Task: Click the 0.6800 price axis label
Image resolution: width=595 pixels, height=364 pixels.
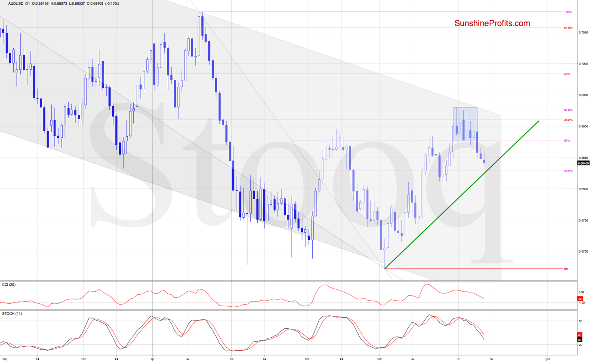Action: pyautogui.click(x=583, y=189)
